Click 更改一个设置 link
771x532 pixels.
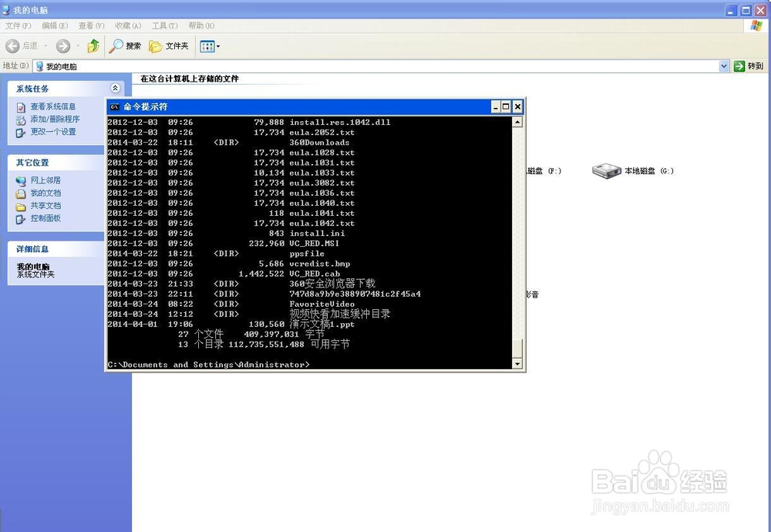click(x=53, y=132)
